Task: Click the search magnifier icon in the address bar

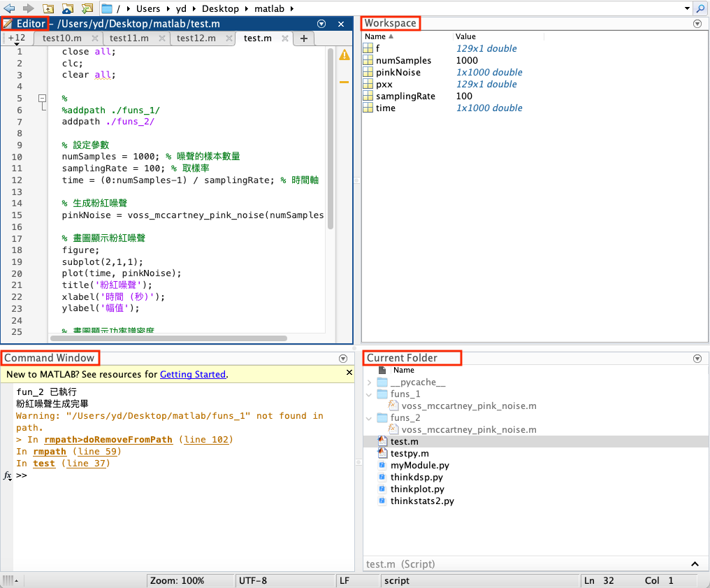Action: [701, 8]
